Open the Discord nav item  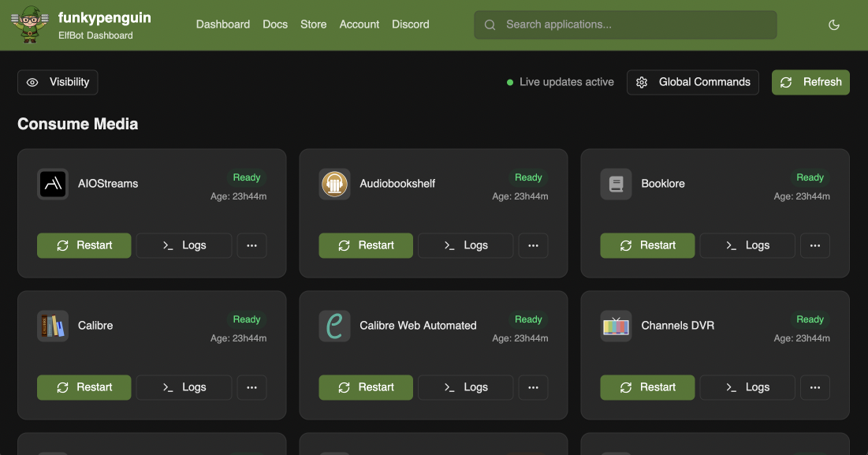411,24
